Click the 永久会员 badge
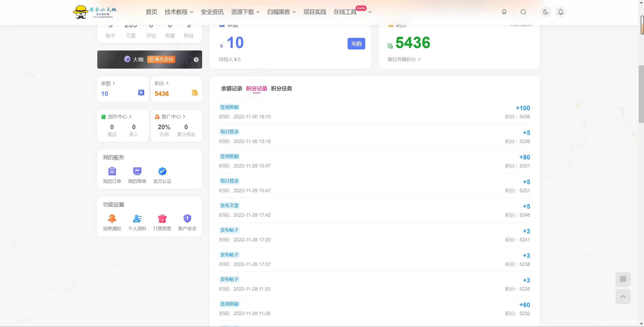 tap(161, 59)
